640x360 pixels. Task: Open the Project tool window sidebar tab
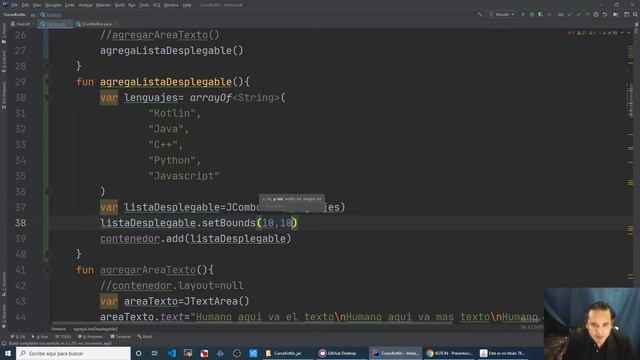point(4,33)
